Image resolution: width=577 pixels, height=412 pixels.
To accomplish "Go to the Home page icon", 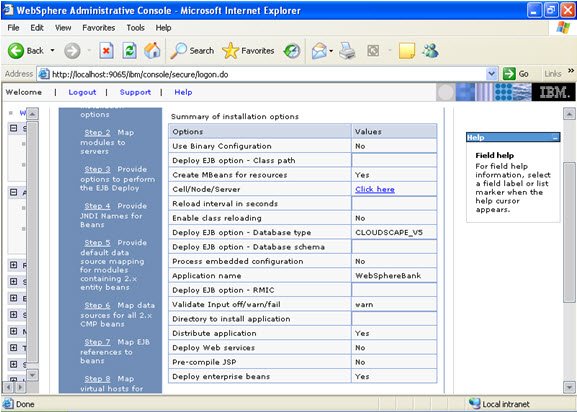I will [152, 51].
